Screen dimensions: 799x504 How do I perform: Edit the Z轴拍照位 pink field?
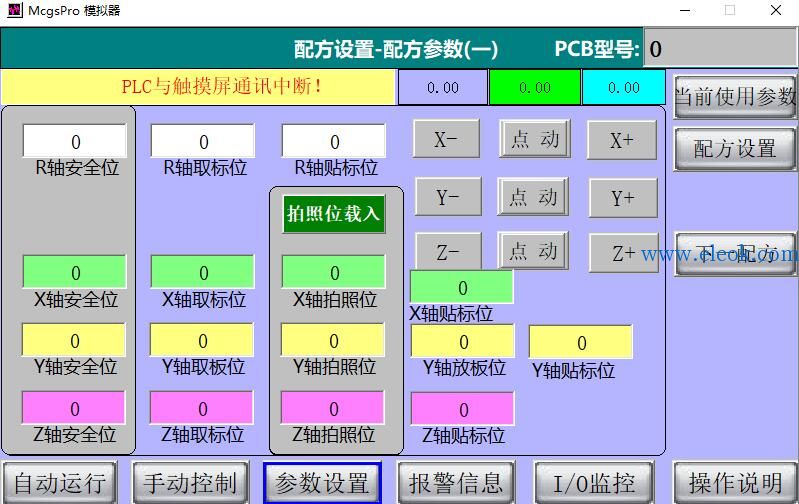pos(333,408)
